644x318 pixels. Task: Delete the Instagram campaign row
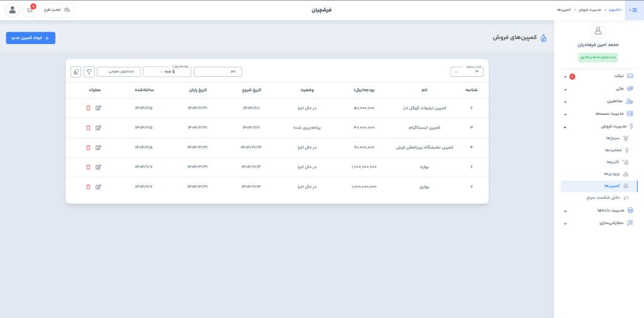coord(88,128)
